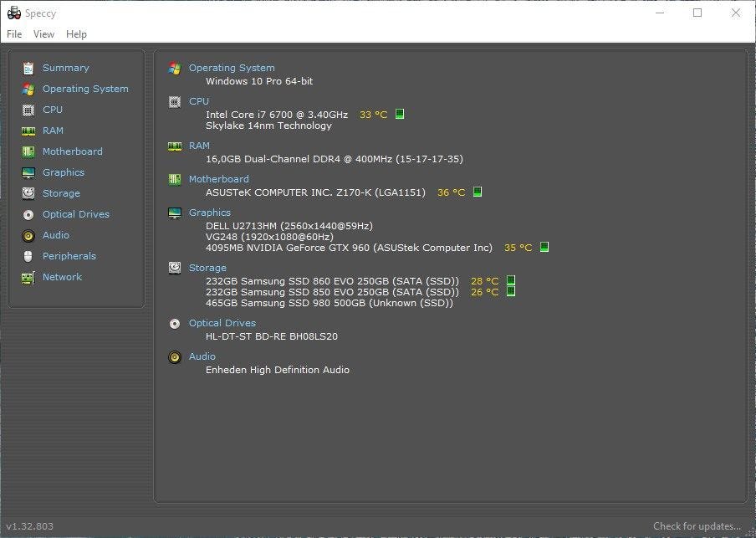Select Summary in the sidebar
The width and height of the screenshot is (756, 538).
pos(65,68)
